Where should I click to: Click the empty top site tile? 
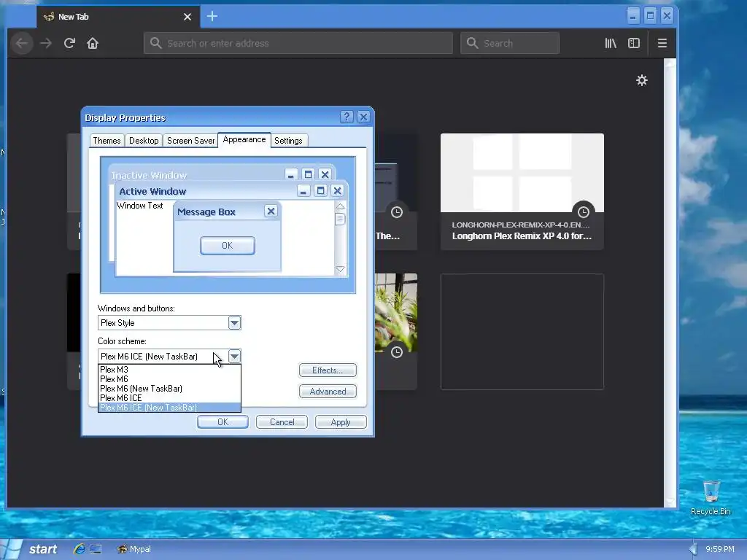point(522,332)
